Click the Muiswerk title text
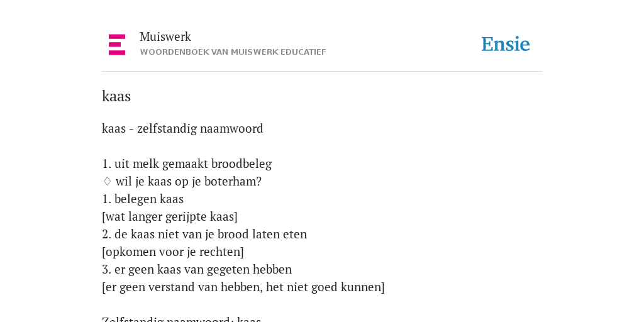This screenshot has width=644, height=322. coord(165,37)
